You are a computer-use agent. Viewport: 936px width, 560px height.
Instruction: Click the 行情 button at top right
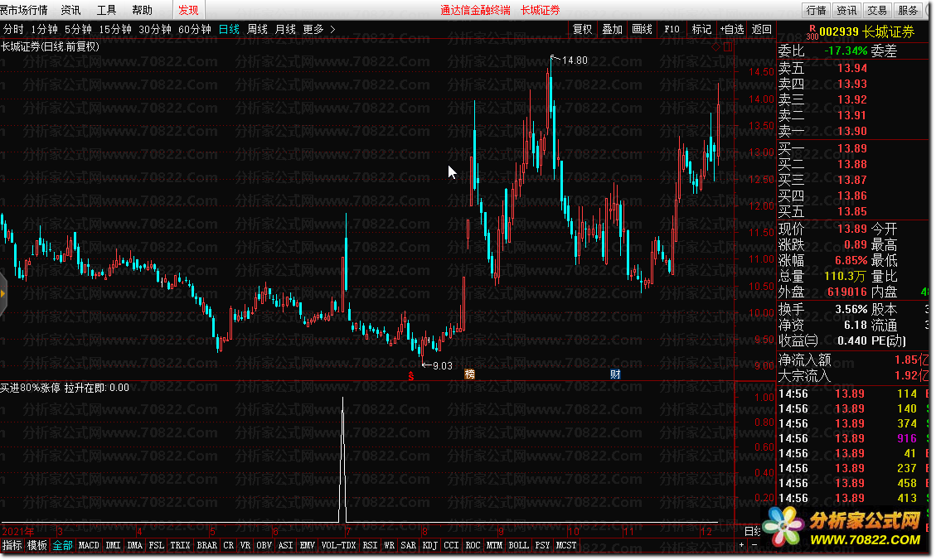pyautogui.click(x=816, y=10)
